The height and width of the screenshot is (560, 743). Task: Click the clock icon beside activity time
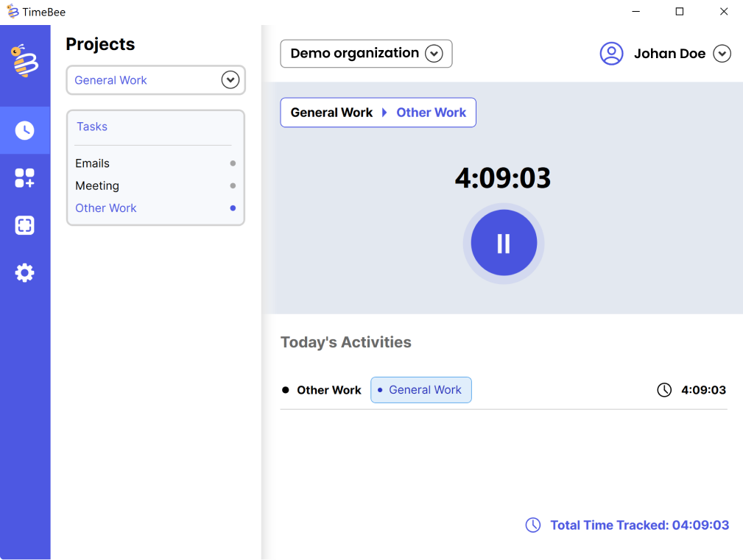pyautogui.click(x=664, y=390)
